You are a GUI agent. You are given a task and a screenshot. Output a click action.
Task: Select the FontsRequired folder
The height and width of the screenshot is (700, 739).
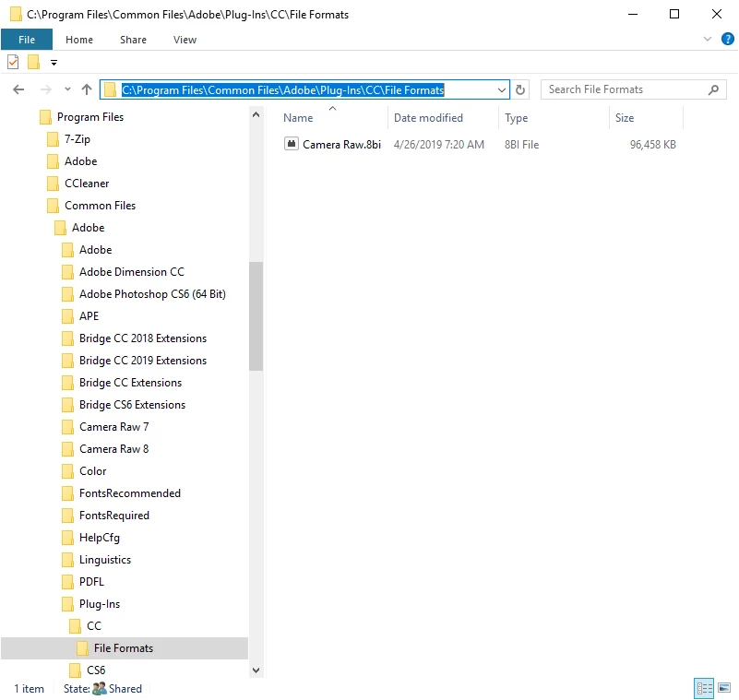pyautogui.click(x=114, y=516)
